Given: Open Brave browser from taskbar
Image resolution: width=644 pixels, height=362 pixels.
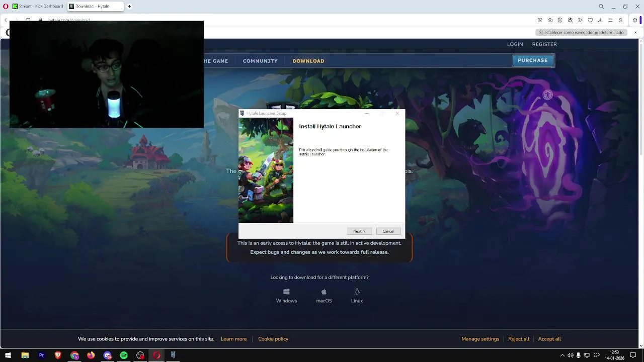Looking at the screenshot, I should click(58, 355).
